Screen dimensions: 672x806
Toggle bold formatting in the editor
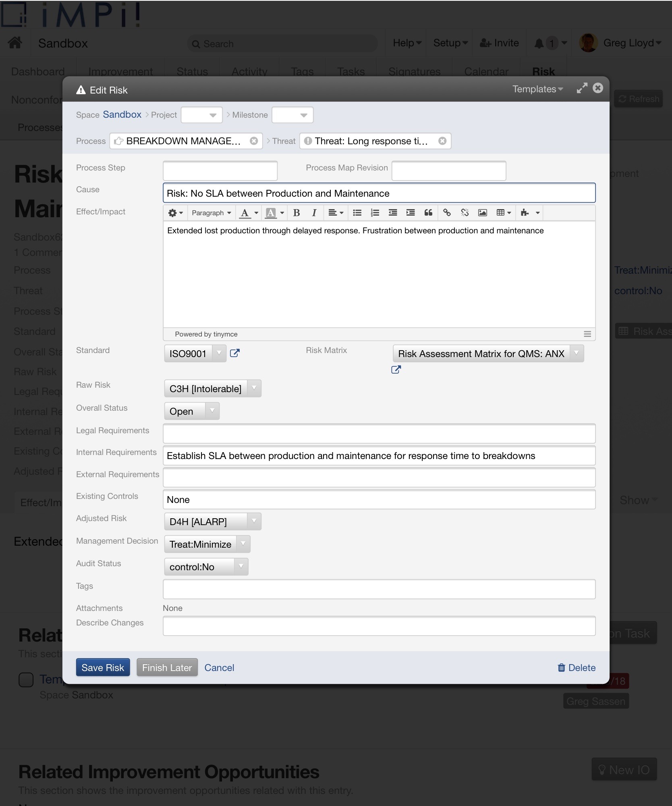(x=297, y=213)
